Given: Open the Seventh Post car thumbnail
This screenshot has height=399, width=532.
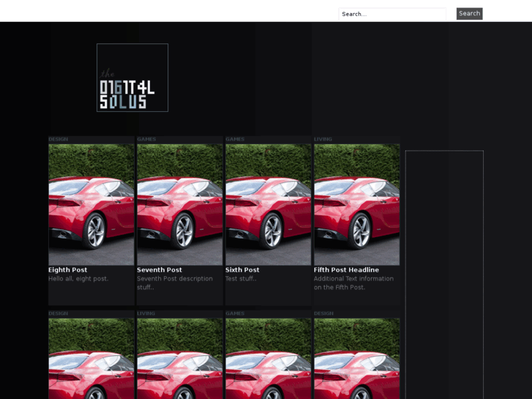Looking at the screenshot, I should [180, 204].
